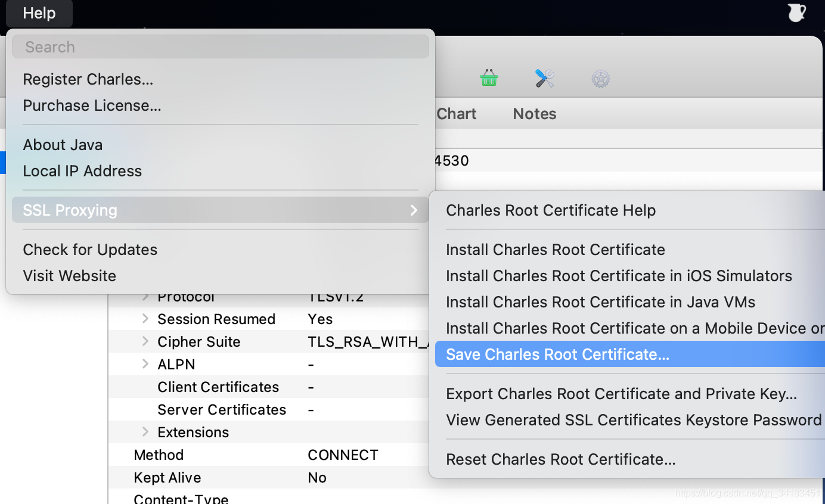This screenshot has height=504, width=825.
Task: Click the TLS_RSA_WITH cipher suite value
Action: [368, 342]
